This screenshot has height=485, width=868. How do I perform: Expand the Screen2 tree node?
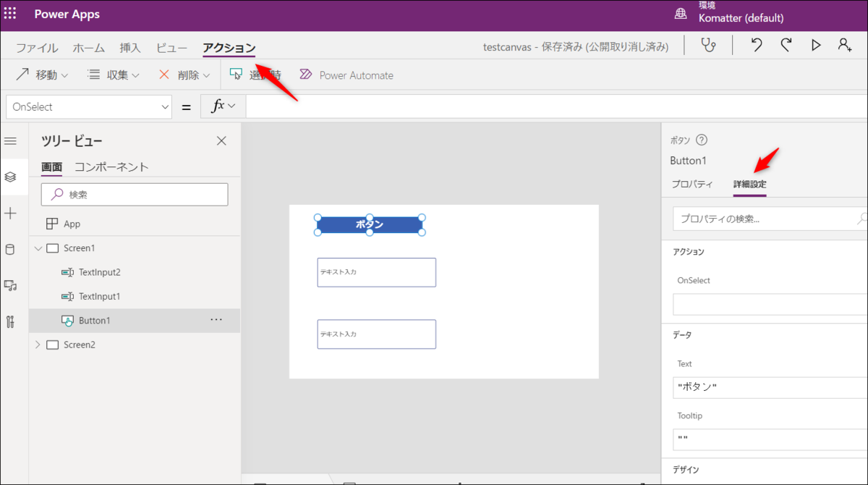tap(38, 345)
